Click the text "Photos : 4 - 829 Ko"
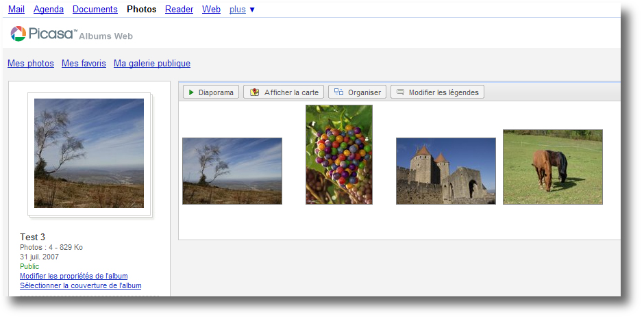 coord(51,248)
